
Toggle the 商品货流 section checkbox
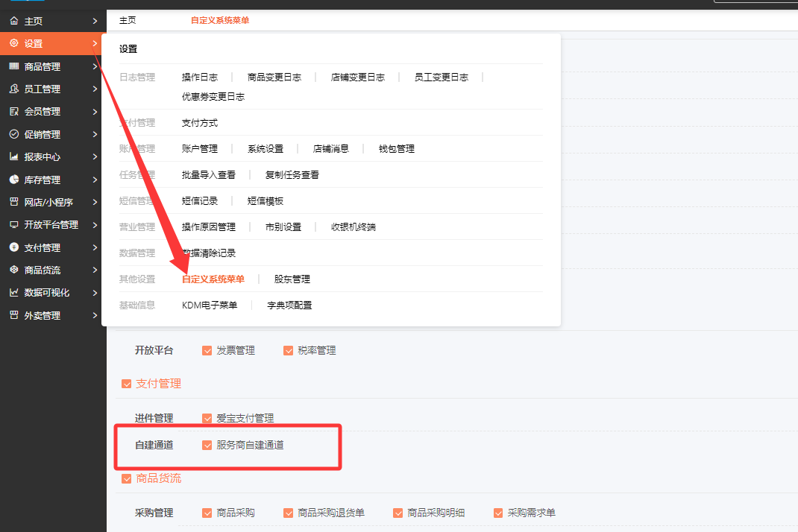126,478
